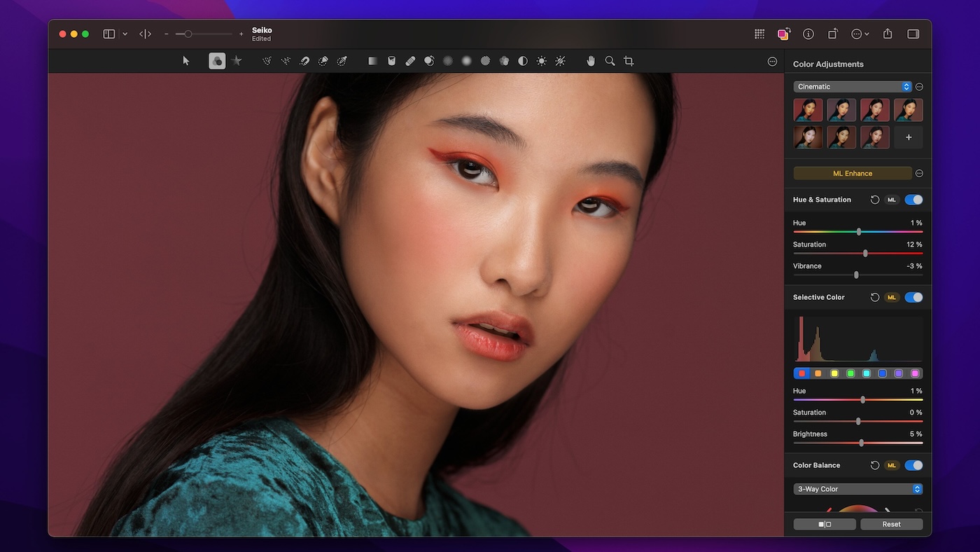
Task: Click the Reset button
Action: pos(891,524)
